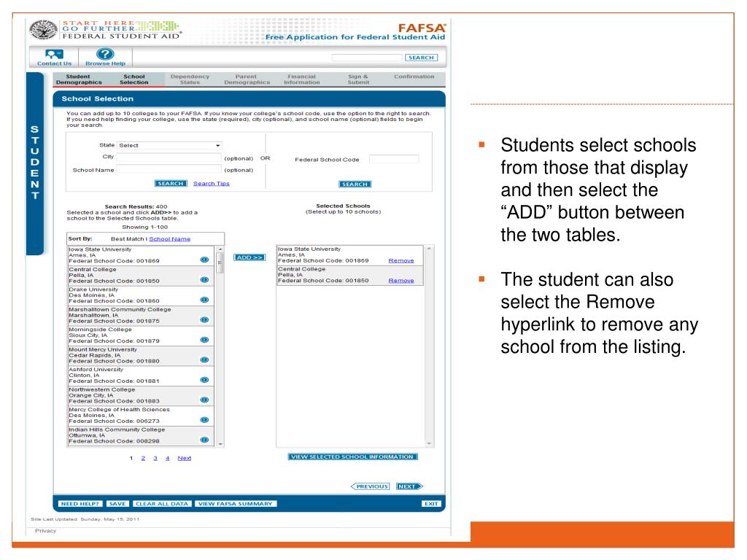View info icon for Ashford University
Image resolution: width=747 pixels, height=560 pixels.
point(204,379)
